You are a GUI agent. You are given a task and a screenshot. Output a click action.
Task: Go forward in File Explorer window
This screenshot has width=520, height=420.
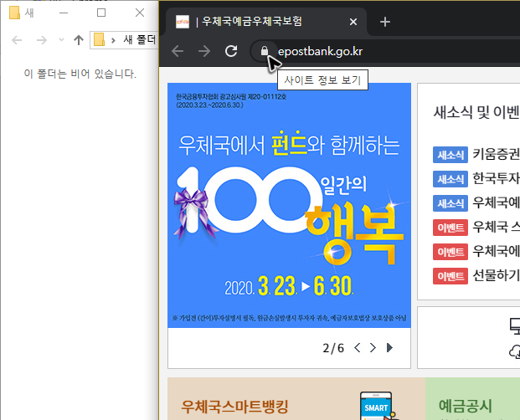[x=42, y=40]
